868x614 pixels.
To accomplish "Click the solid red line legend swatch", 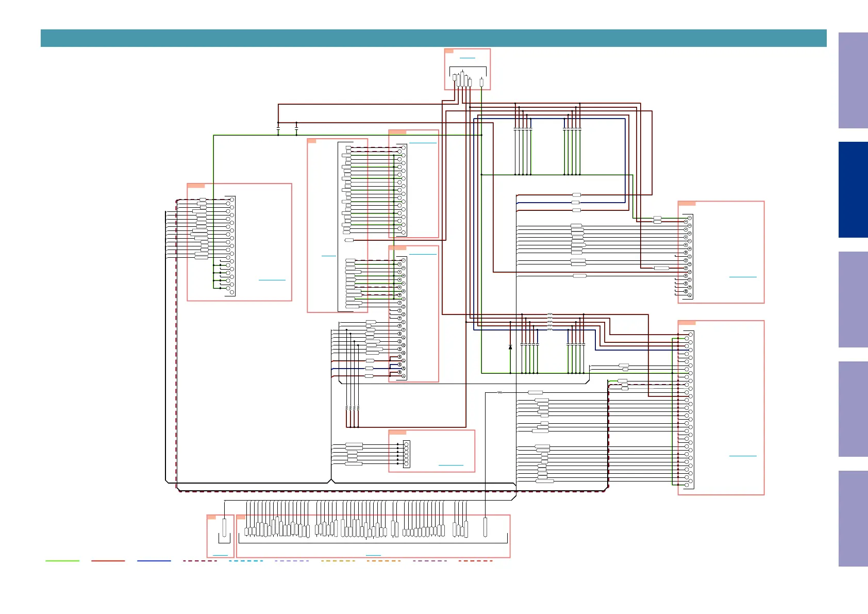I will [108, 561].
